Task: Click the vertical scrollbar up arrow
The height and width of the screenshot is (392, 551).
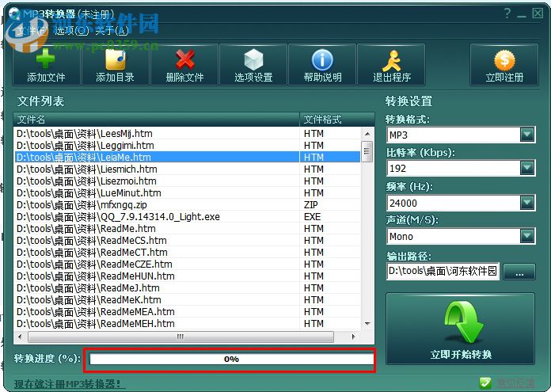Action: coord(367,134)
